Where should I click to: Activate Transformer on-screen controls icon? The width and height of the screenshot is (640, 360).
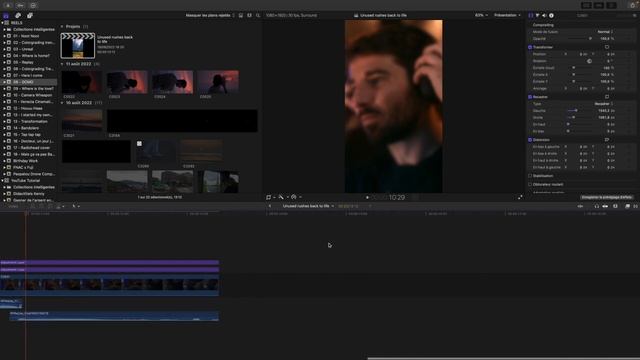click(x=607, y=47)
